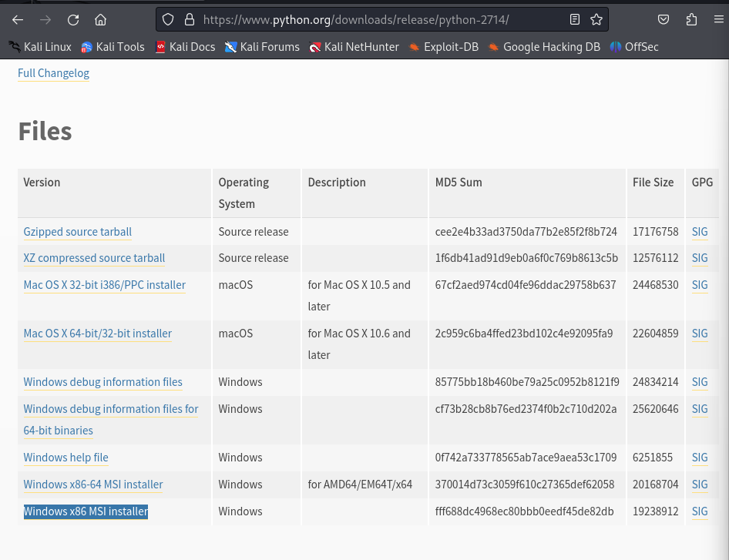Download Windows x86-64 MSI installer
Viewport: 729px width, 560px height.
click(93, 485)
